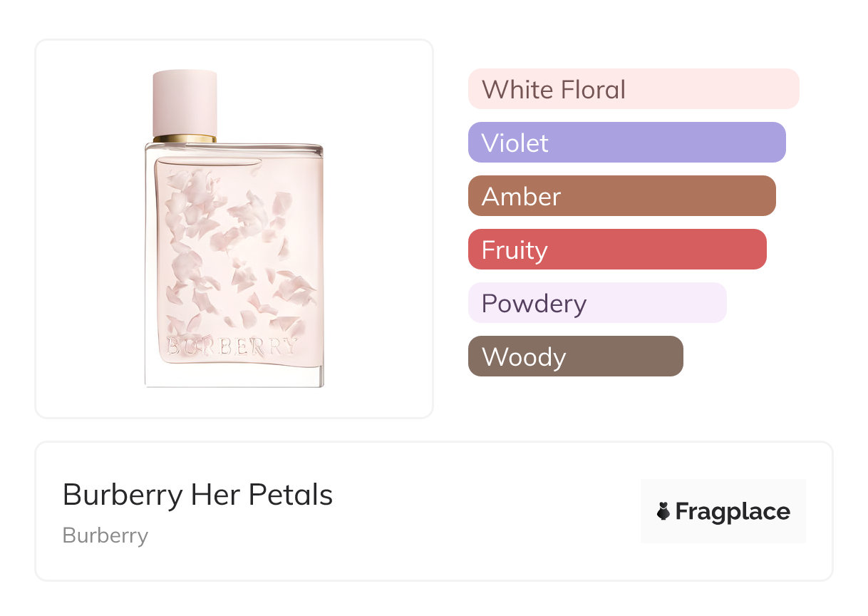Click the "Burberry Her Petals" title

197,495
